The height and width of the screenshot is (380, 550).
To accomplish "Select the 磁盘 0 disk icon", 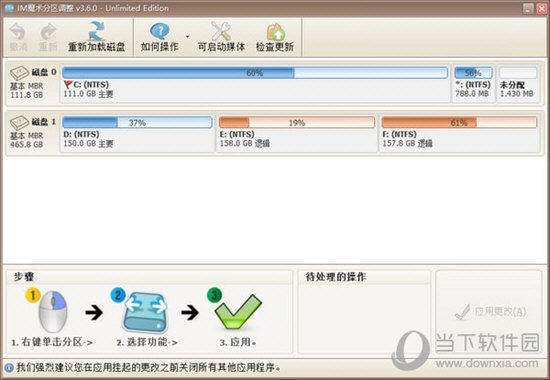I will 20,73.
